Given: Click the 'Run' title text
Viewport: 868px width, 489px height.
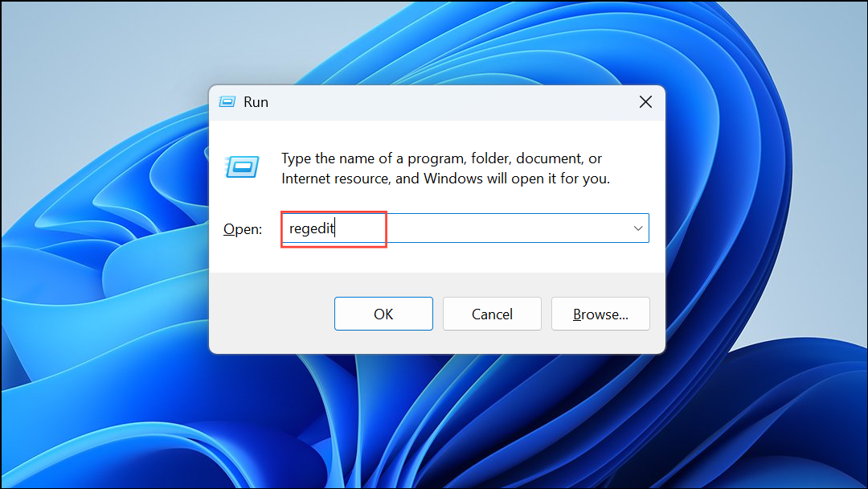Looking at the screenshot, I should point(256,102).
